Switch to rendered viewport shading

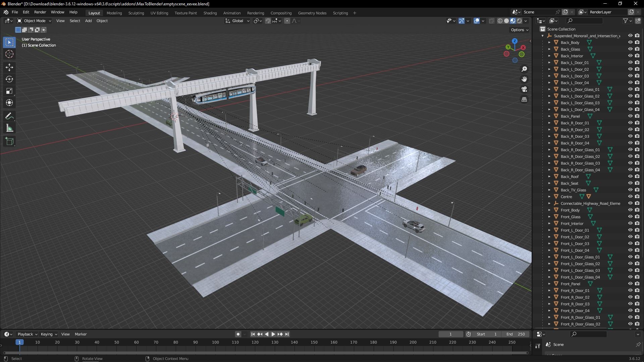(x=519, y=21)
